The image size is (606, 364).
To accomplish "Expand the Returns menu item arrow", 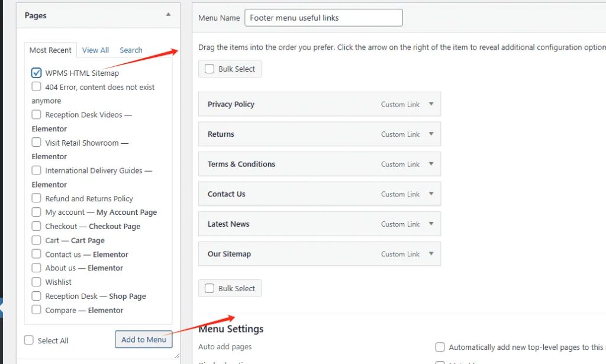I will [x=431, y=134].
